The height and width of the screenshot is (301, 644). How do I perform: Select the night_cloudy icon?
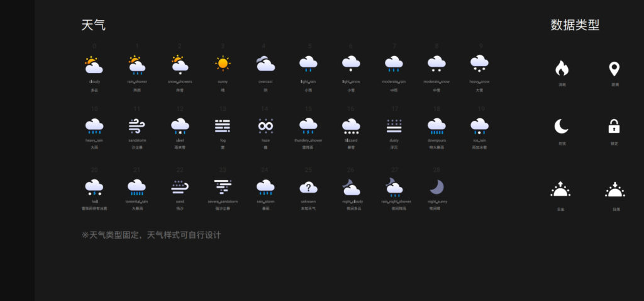pos(351,187)
